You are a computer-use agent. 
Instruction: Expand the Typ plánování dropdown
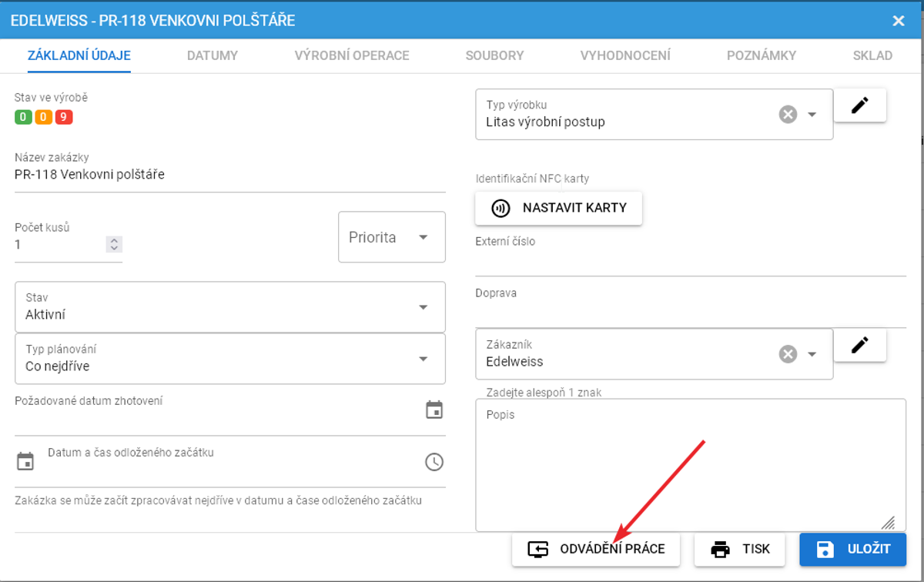423,359
